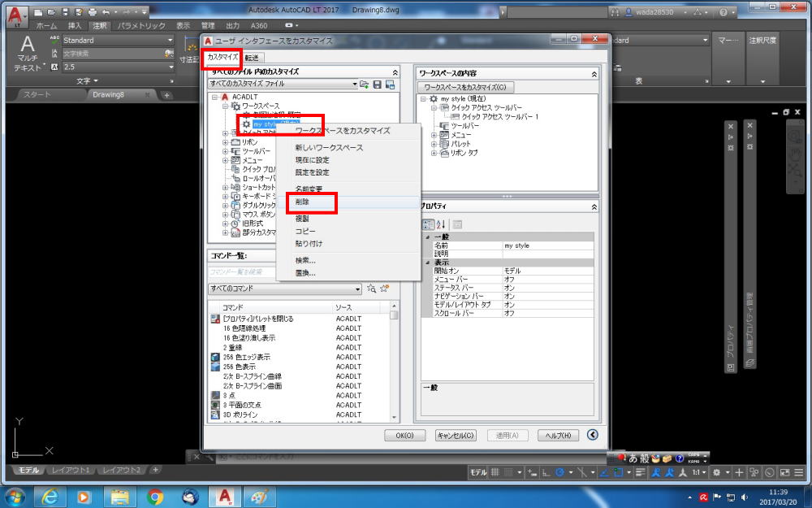The height and width of the screenshot is (508, 812).
Task: Click the round back arrow at dialog bottom
Action: click(x=593, y=435)
